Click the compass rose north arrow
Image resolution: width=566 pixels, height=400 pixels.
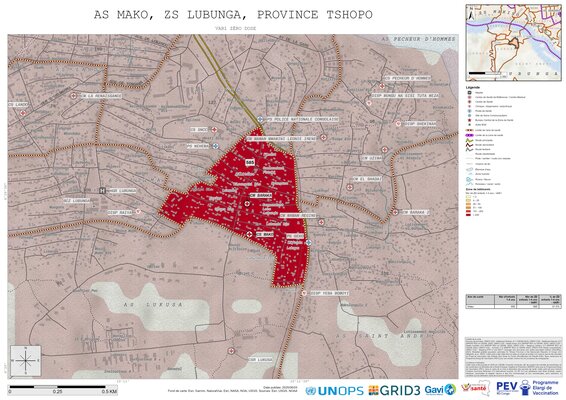[26, 360]
